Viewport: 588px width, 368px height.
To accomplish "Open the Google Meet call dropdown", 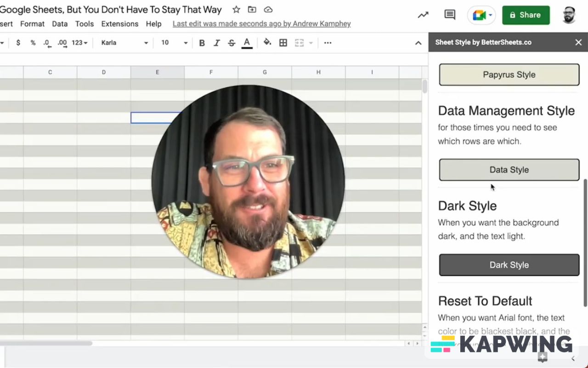I will tap(481, 15).
